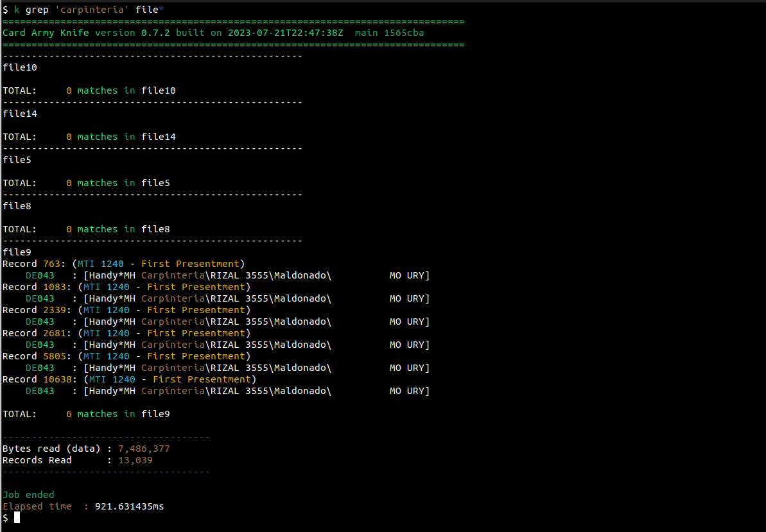Click record number 763
766x532 pixels.
click(x=51, y=264)
